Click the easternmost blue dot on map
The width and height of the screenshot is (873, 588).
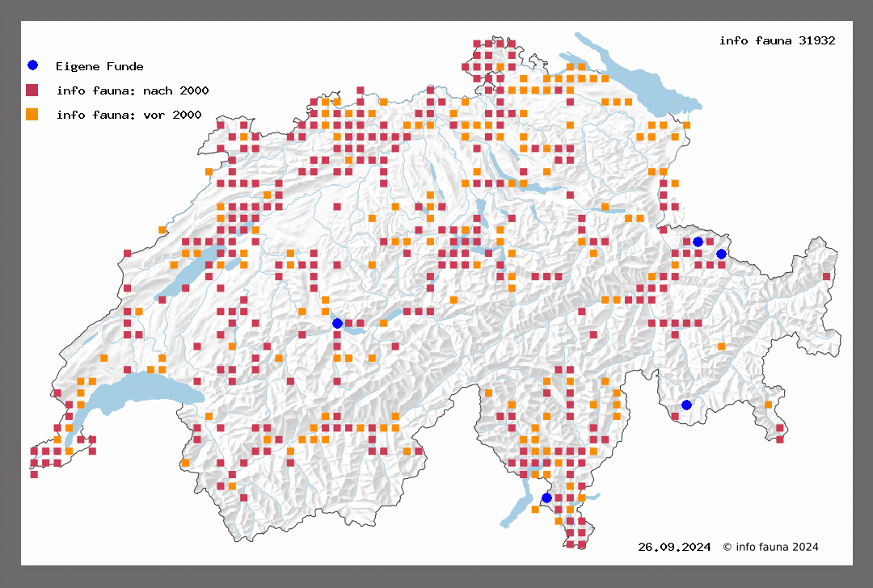[722, 254]
